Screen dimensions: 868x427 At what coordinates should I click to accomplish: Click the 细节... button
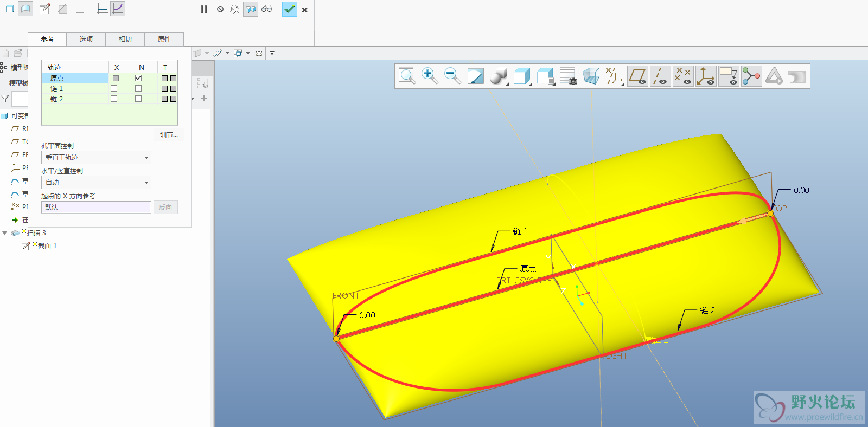169,134
